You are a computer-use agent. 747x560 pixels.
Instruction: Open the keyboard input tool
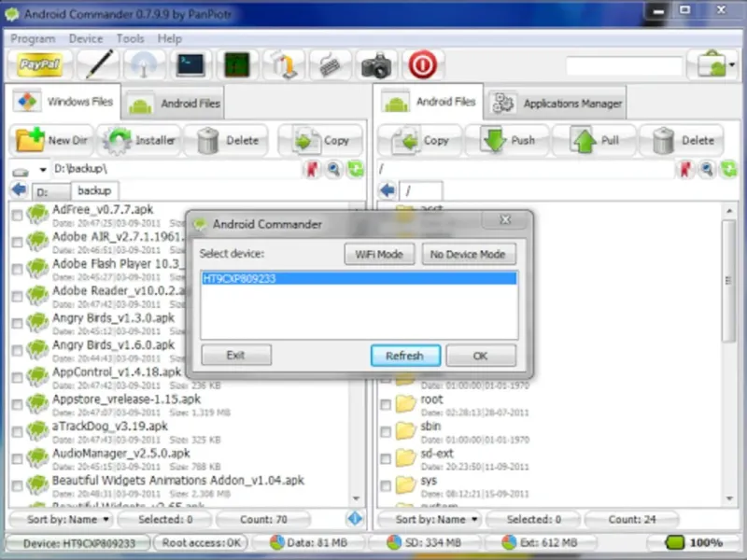coord(330,64)
